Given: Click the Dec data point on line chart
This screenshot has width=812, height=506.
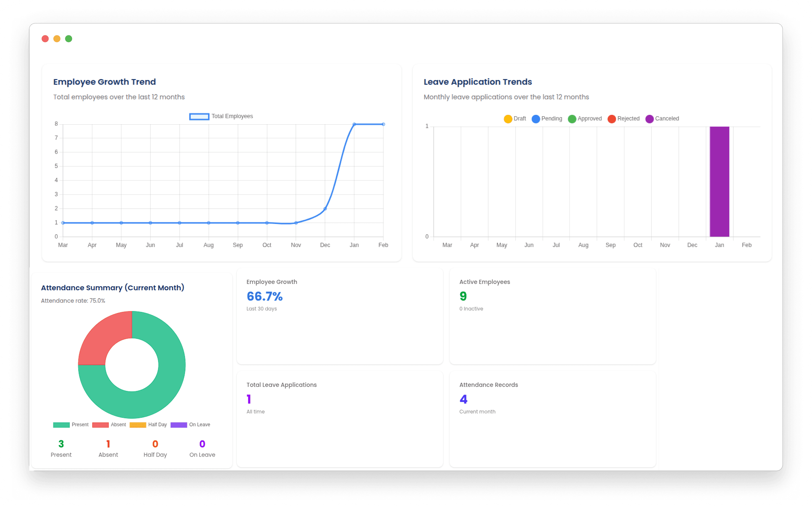Looking at the screenshot, I should tap(325, 209).
